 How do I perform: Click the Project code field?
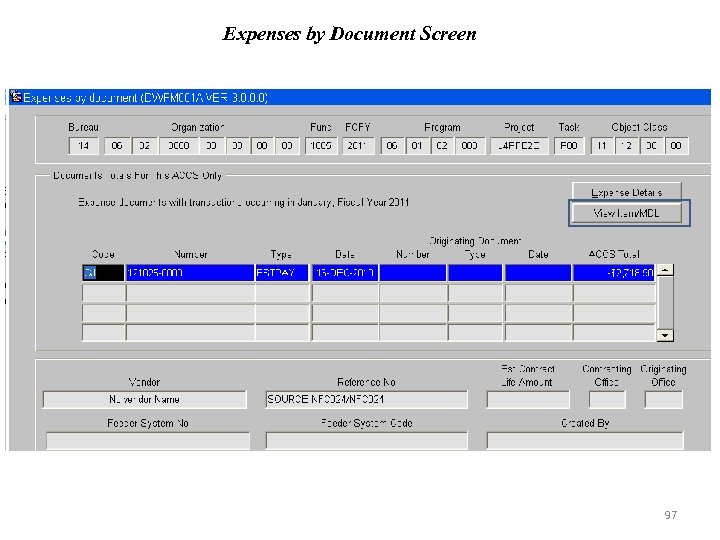pyautogui.click(x=519, y=146)
